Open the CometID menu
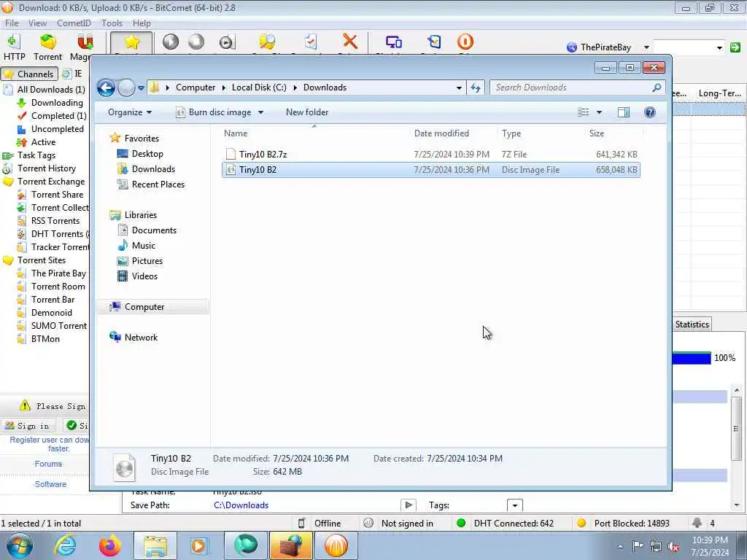The height and width of the screenshot is (560, 747). tap(74, 23)
